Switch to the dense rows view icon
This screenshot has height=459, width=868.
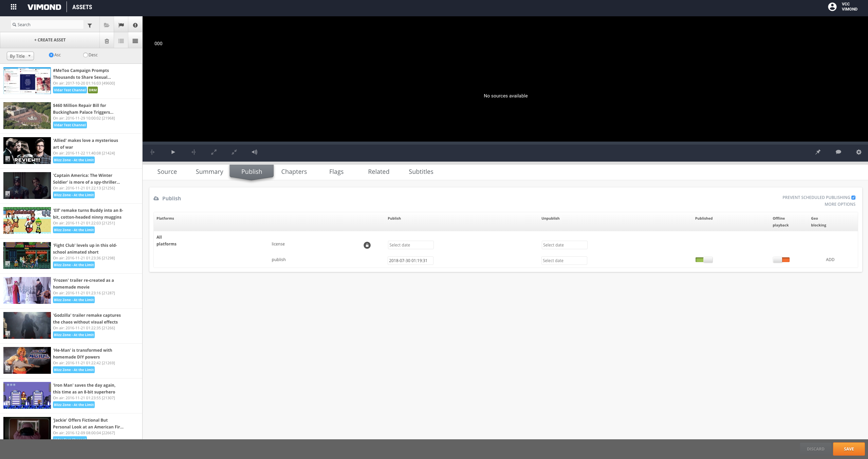pyautogui.click(x=135, y=41)
